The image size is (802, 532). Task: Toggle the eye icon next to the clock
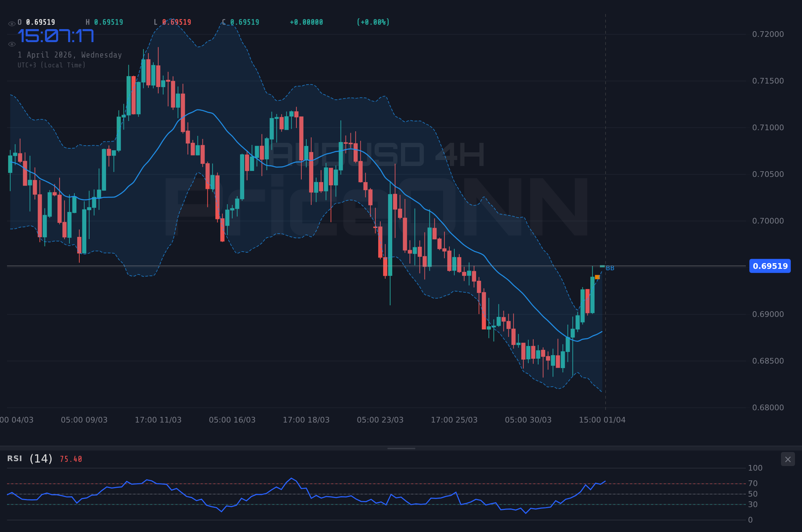click(12, 44)
